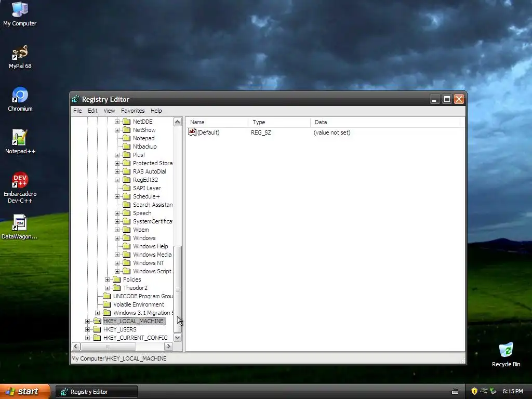Open the Edit menu
Image resolution: width=532 pixels, height=399 pixels.
click(x=92, y=111)
